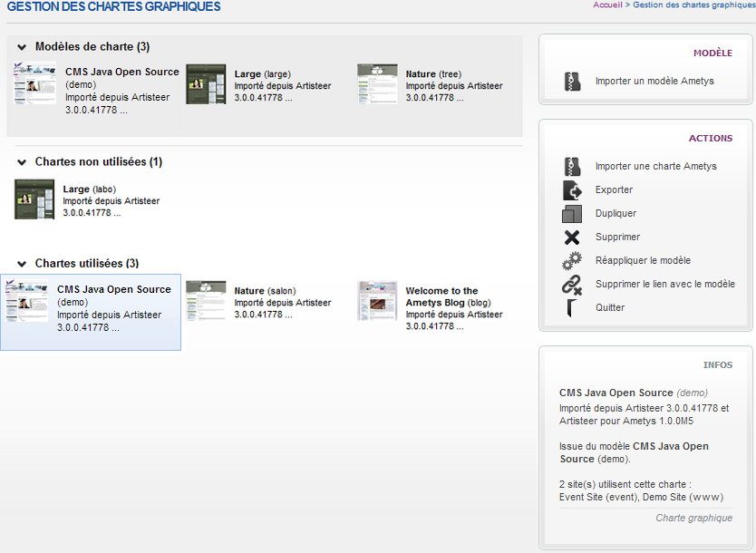Collapse the Chartes non utilisées section
The height and width of the screenshot is (553, 756).
click(22, 162)
